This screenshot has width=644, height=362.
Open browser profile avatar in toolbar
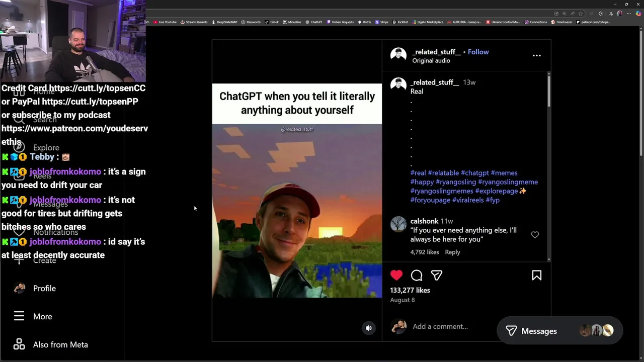point(619,14)
